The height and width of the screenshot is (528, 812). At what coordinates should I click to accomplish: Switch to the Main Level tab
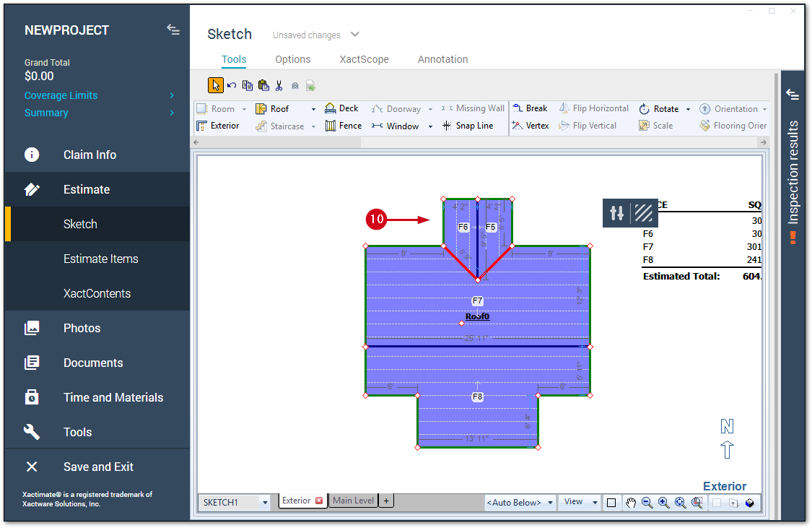[x=353, y=501]
